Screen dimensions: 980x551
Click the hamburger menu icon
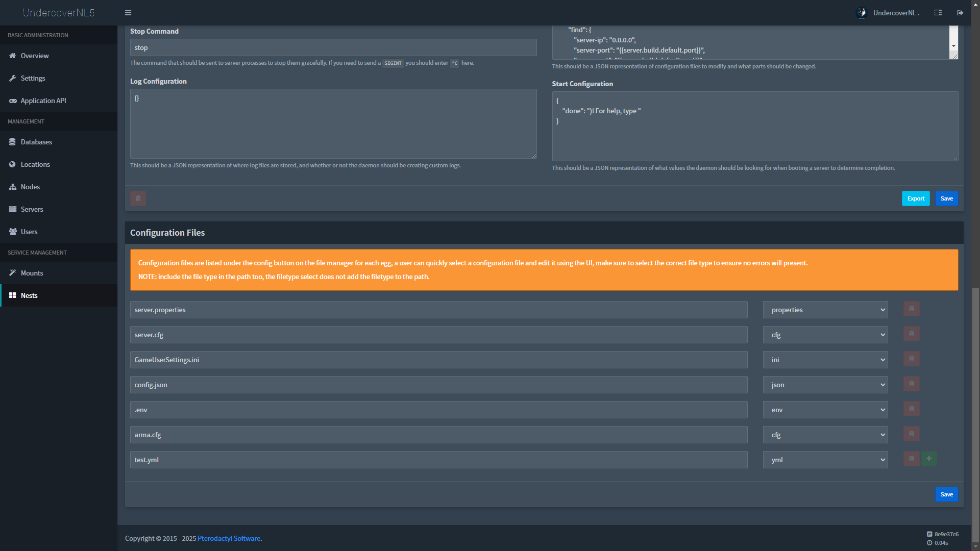[x=128, y=12]
